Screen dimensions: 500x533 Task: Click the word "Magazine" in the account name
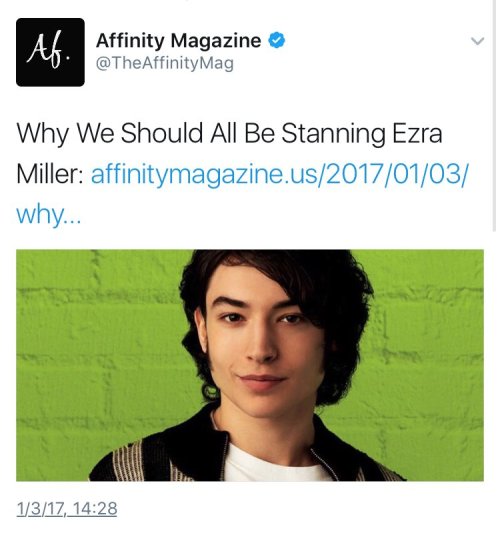216,41
